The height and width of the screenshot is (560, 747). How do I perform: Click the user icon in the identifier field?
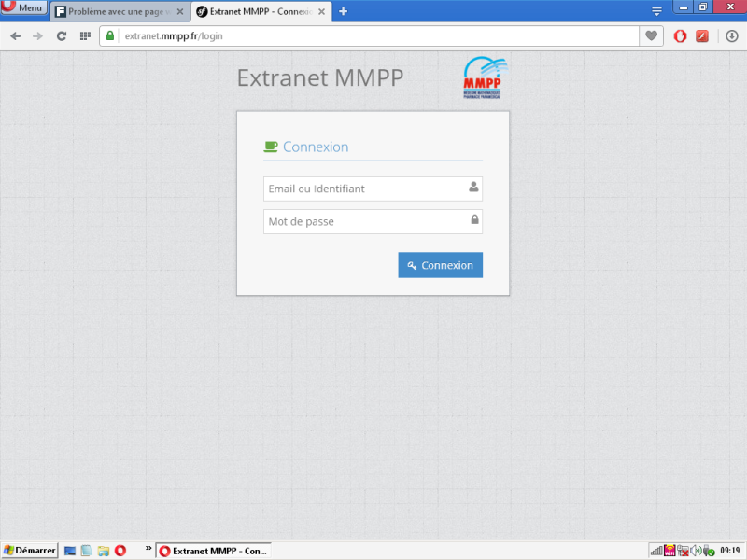pyautogui.click(x=473, y=187)
